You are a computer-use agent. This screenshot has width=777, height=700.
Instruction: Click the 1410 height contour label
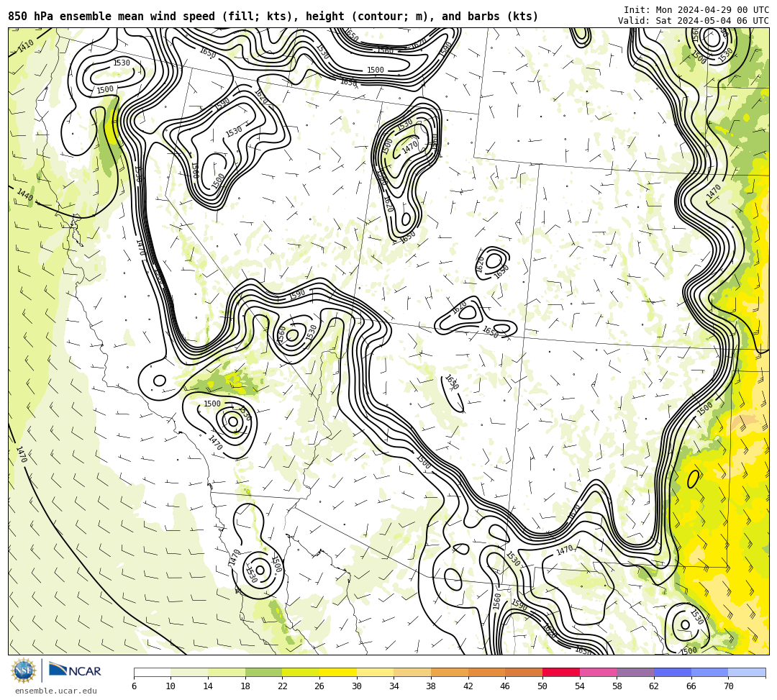(x=26, y=46)
